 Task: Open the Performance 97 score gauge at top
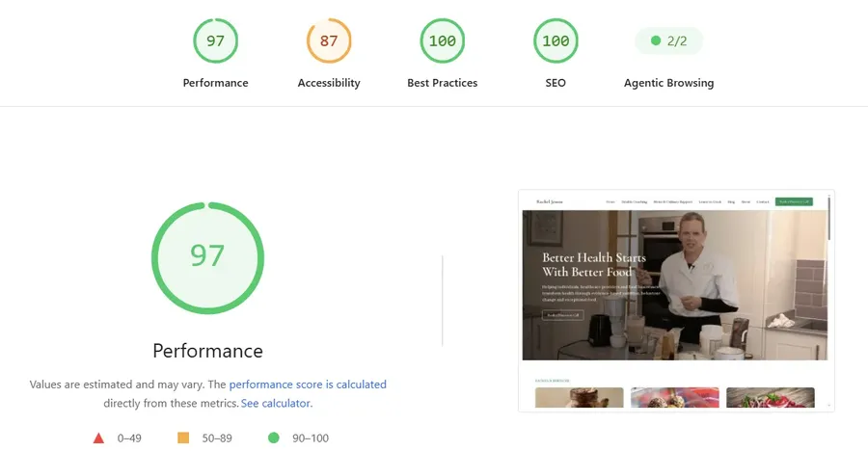pos(215,40)
